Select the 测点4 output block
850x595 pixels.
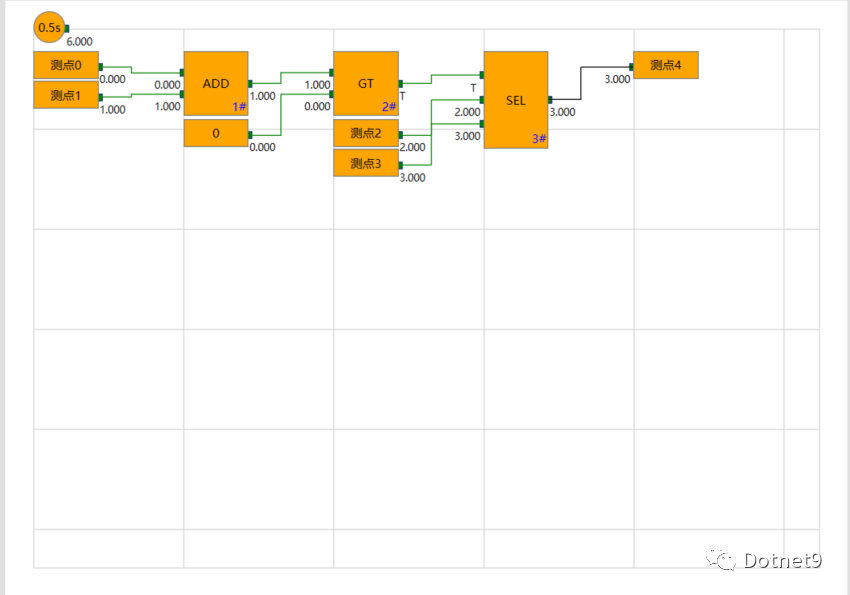[x=666, y=65]
